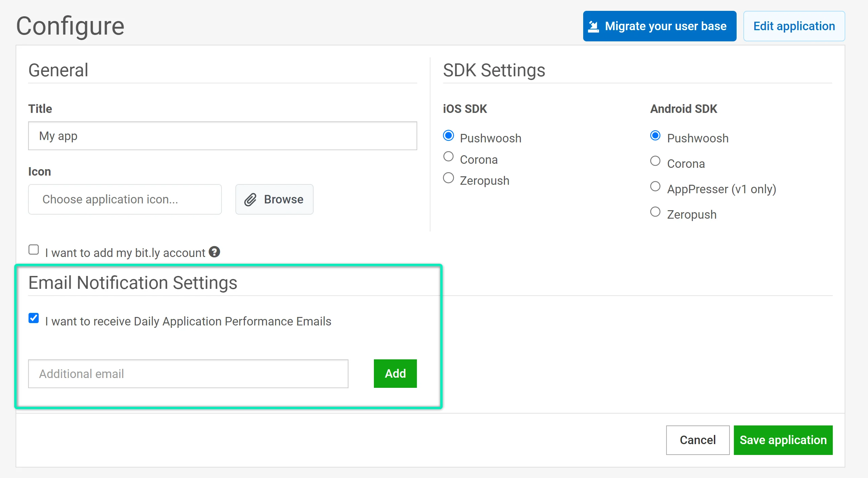The height and width of the screenshot is (478, 868).
Task: Click the Choose application icon field
Action: point(125,199)
